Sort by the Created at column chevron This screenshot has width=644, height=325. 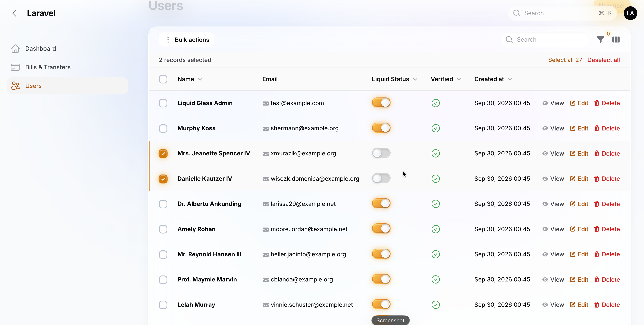(510, 80)
